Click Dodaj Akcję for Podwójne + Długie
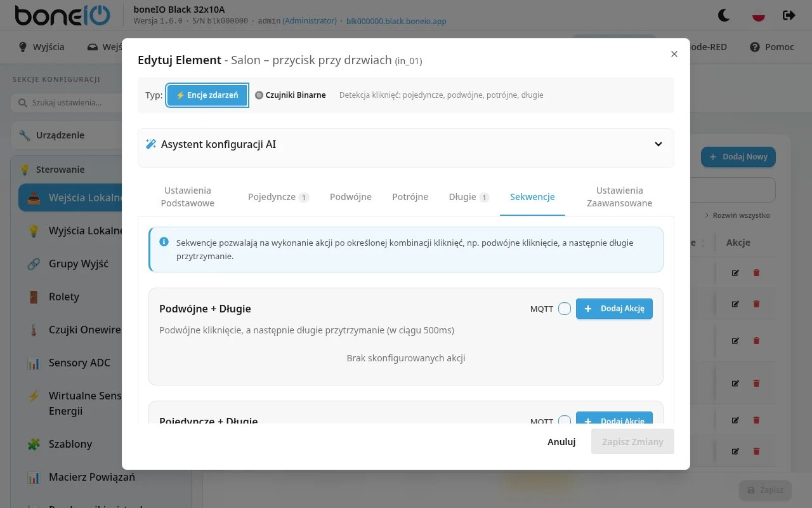The width and height of the screenshot is (812, 508). [x=614, y=309]
